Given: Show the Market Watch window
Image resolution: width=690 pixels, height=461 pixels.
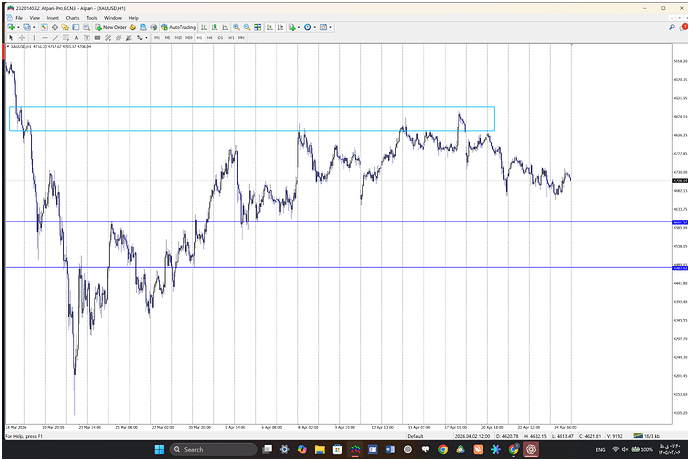Looking at the screenshot, I should tap(44, 27).
